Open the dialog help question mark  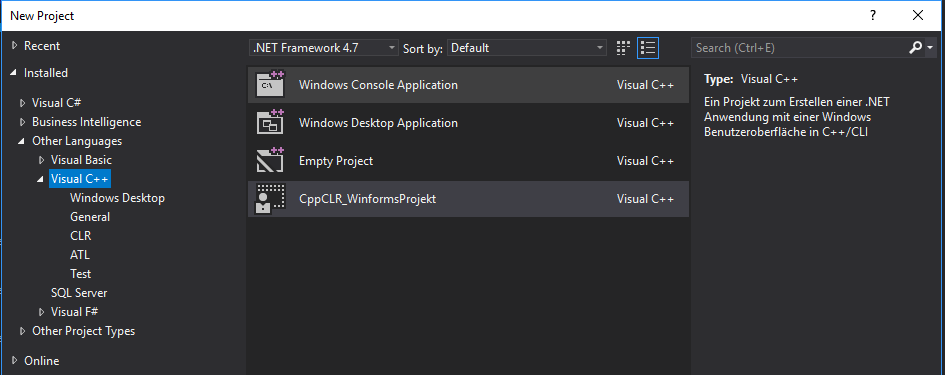click(x=873, y=16)
